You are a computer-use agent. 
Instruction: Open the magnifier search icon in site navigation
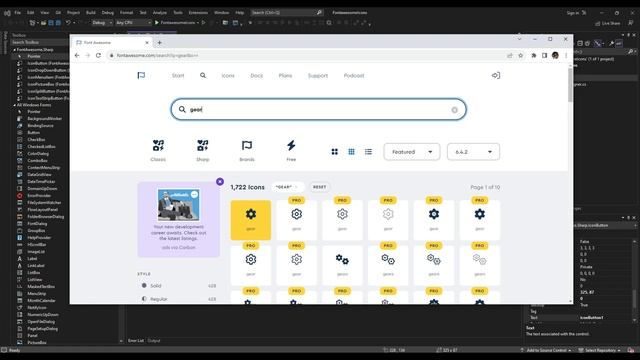point(203,76)
